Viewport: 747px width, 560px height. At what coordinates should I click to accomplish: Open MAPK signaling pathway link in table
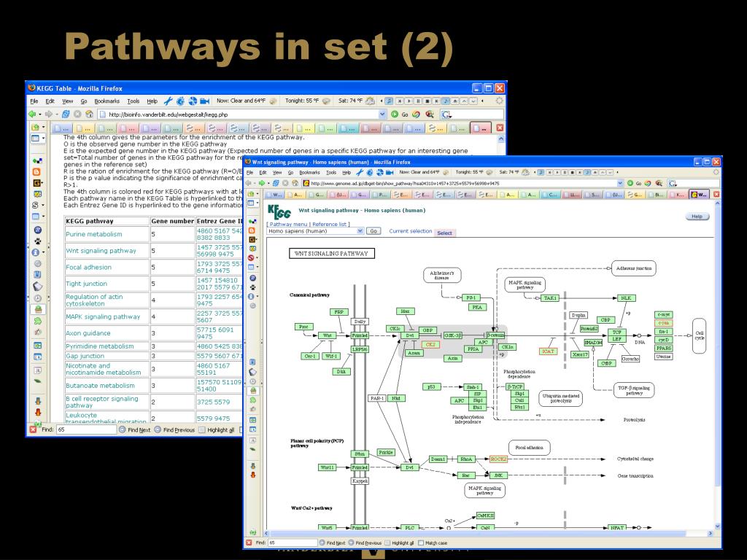click(x=103, y=316)
